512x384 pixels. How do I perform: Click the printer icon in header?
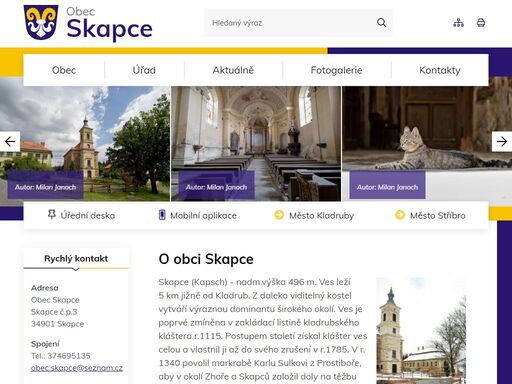(481, 23)
